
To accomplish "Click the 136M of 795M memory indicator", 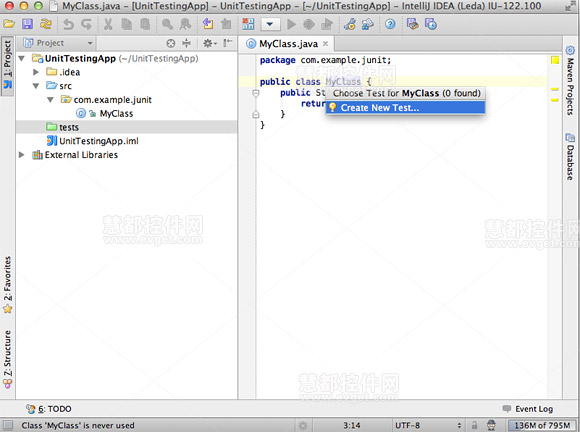I will click(542, 425).
